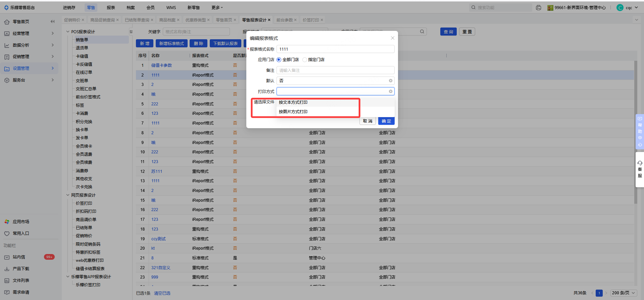
Task: Expand the 促销管理 sidebar chevron
Action: coord(53,56)
